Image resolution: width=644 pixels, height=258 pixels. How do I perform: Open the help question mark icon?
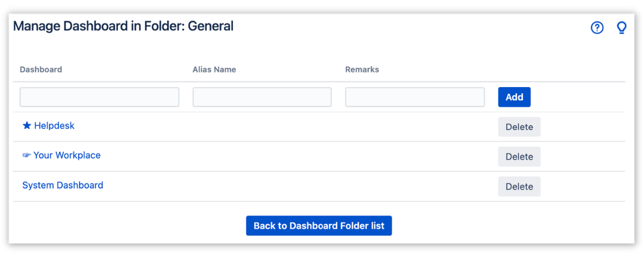(597, 28)
